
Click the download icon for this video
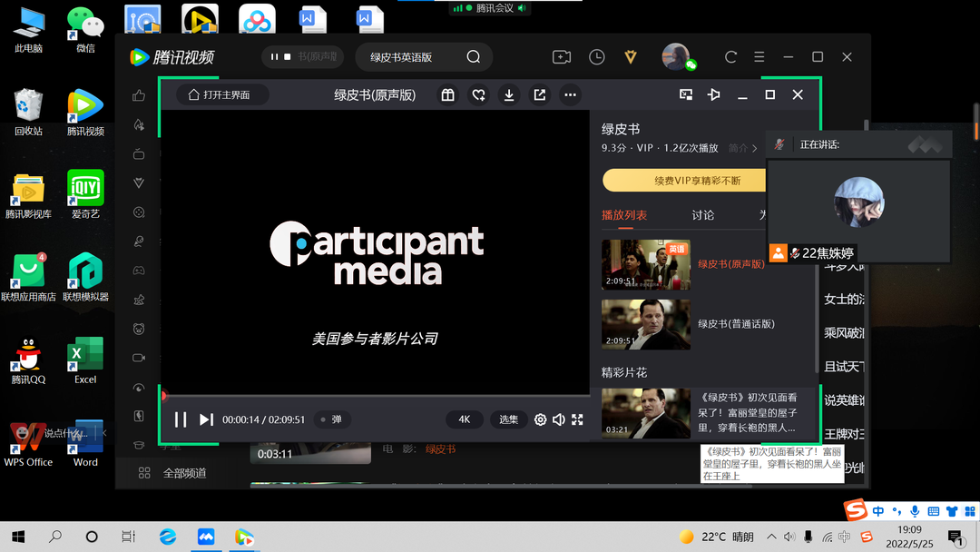point(509,94)
